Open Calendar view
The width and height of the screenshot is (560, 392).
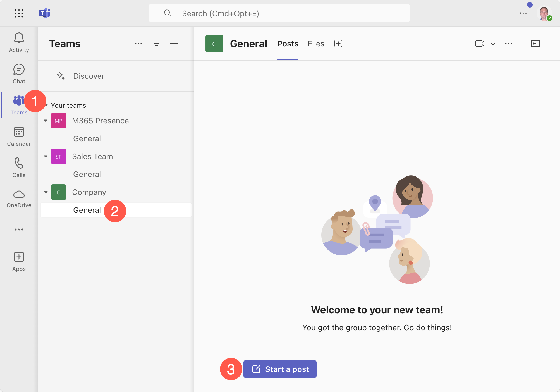pyautogui.click(x=19, y=135)
